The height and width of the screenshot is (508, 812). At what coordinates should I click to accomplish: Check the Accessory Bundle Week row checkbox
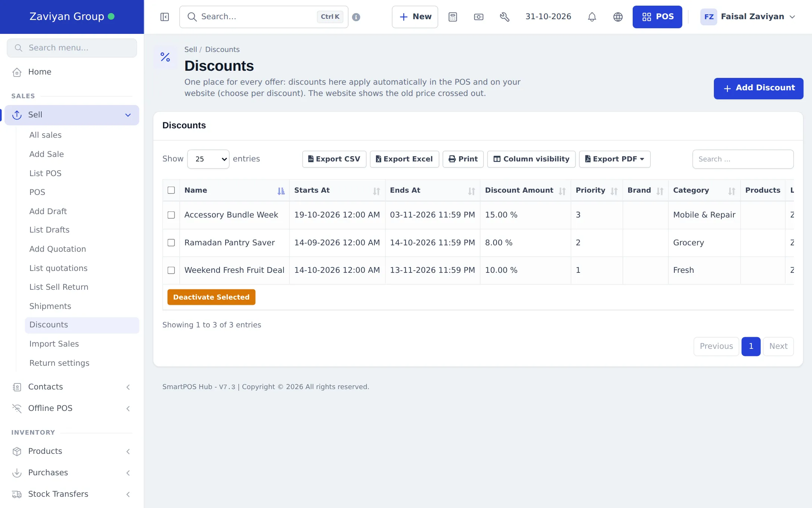[171, 215]
